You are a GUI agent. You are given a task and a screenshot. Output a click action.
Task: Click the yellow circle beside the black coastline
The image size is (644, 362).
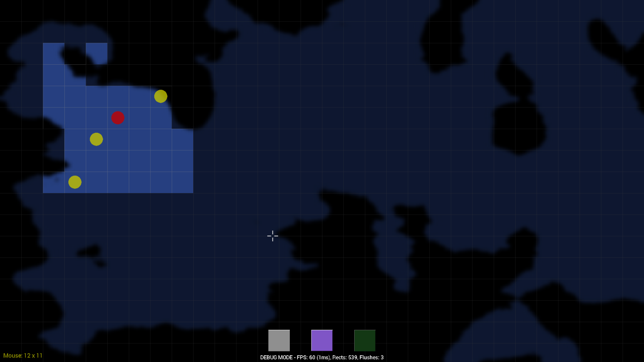[x=161, y=96]
